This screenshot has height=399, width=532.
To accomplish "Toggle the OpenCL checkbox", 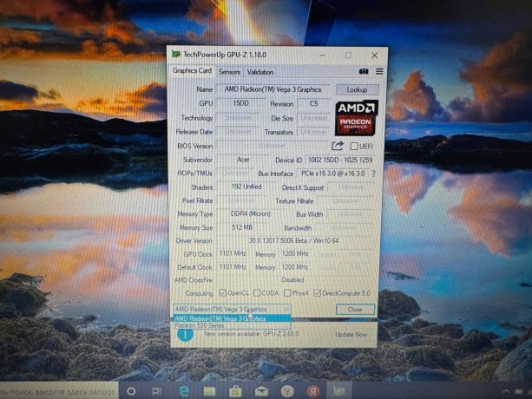I will point(222,293).
